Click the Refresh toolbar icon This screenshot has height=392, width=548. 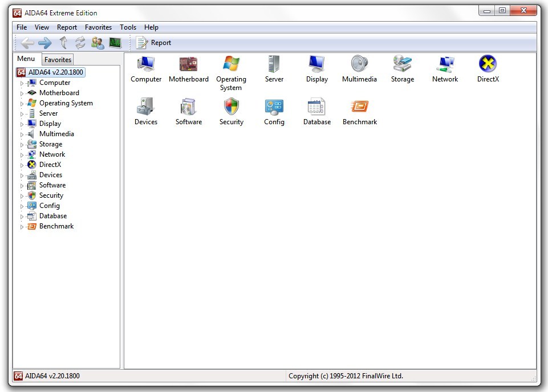pyautogui.click(x=80, y=43)
